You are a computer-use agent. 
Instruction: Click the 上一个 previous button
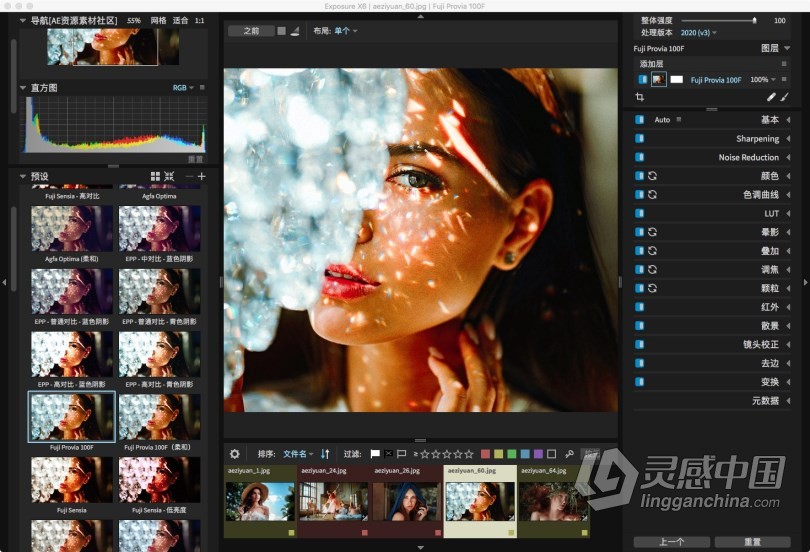tap(672, 542)
